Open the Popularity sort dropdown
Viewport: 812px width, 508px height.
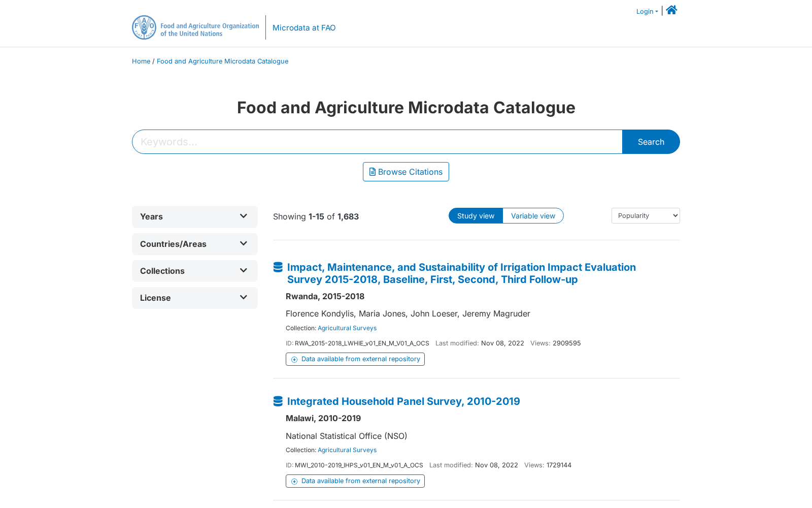tap(646, 216)
